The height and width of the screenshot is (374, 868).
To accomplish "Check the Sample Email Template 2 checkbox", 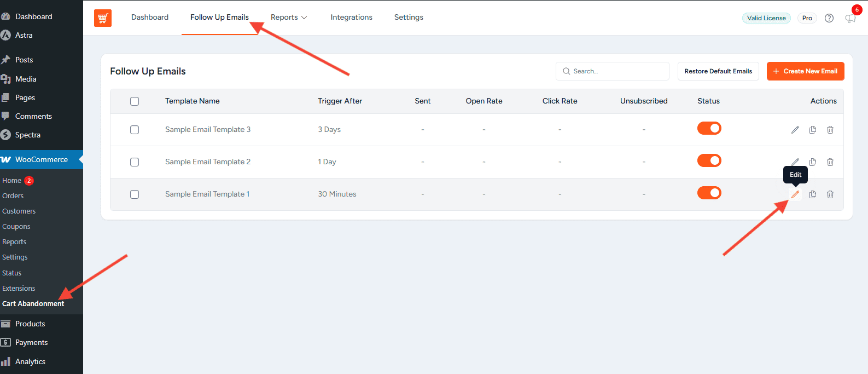I will pyautogui.click(x=135, y=162).
